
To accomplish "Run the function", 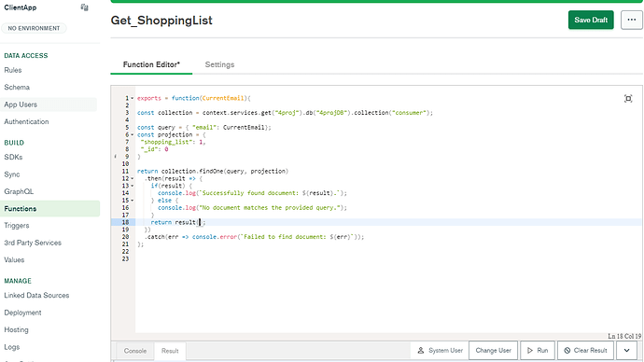I will 538,351.
